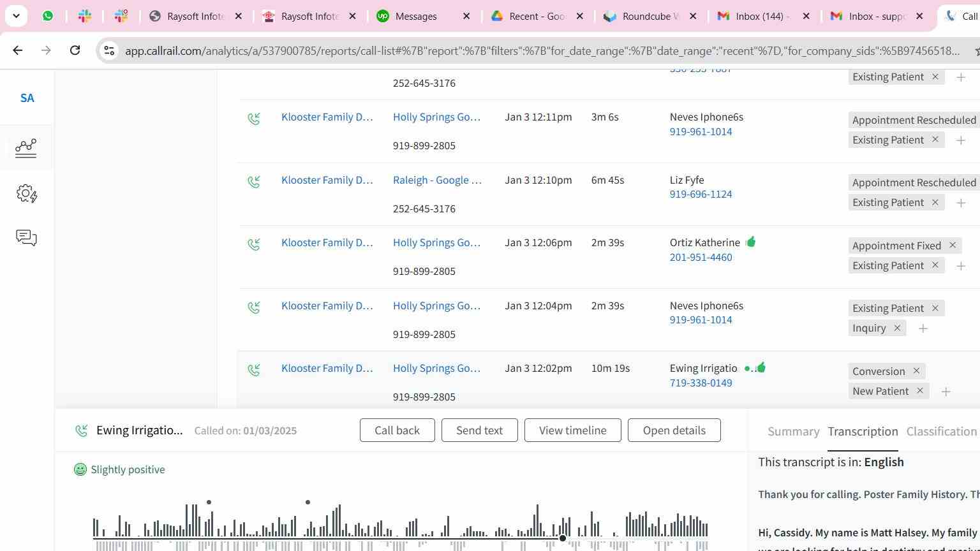This screenshot has width=980, height=551.
Task: Remove the New Patient tag
Action: (x=920, y=391)
